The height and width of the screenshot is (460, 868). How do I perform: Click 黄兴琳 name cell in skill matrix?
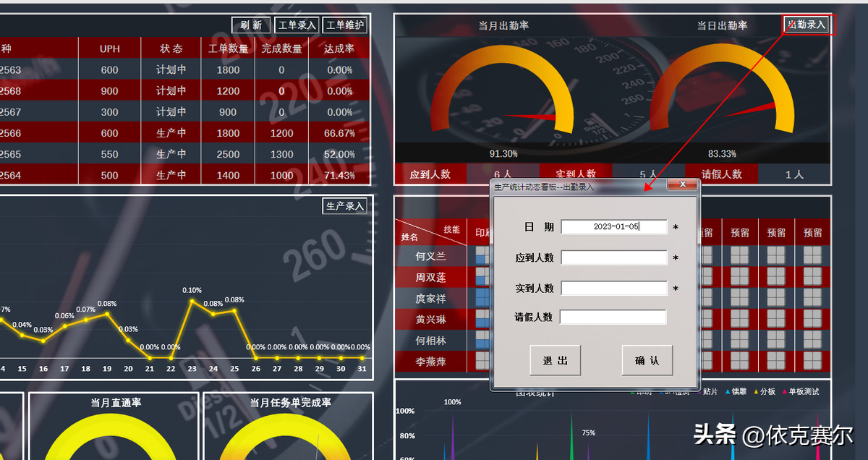pos(431,320)
